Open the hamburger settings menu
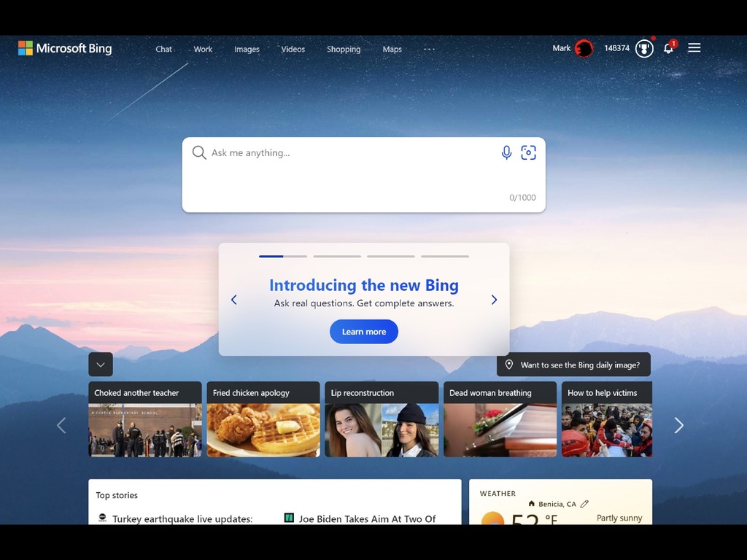 point(694,47)
